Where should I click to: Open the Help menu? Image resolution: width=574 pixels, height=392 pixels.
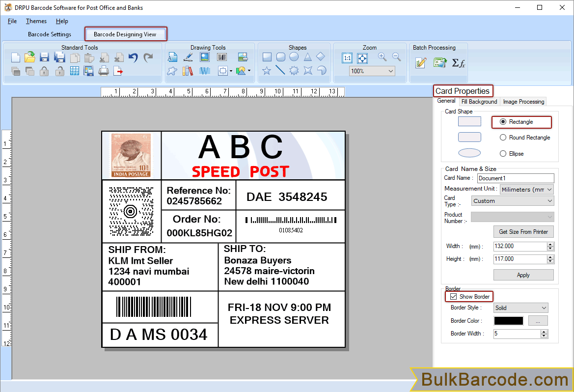[x=62, y=21]
